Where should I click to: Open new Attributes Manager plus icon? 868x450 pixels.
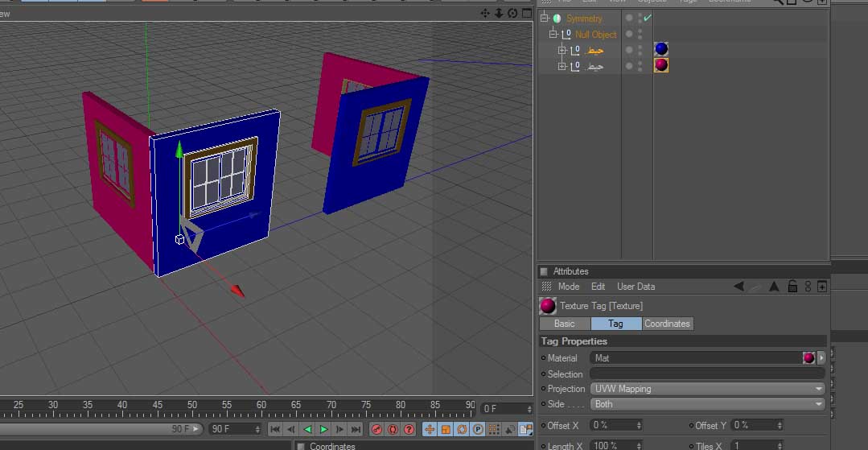click(822, 287)
